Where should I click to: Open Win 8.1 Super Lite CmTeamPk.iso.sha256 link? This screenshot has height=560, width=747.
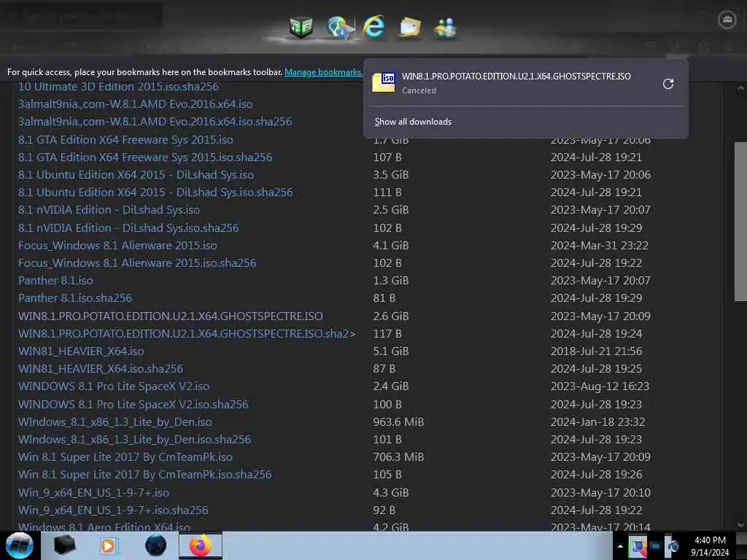tap(145, 475)
